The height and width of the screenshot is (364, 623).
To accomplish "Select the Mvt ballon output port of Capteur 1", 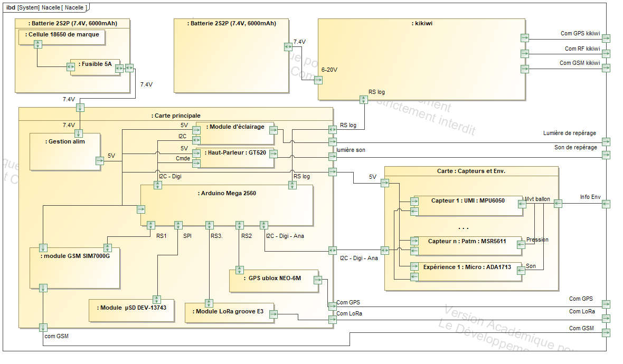I will pos(522,204).
